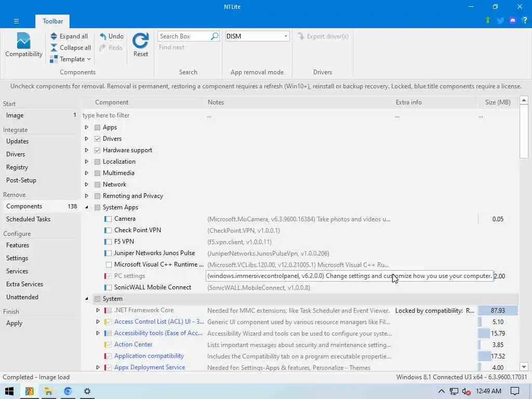Open the Settings gear on taskbar
The width and height of the screenshot is (532, 399).
click(87, 391)
